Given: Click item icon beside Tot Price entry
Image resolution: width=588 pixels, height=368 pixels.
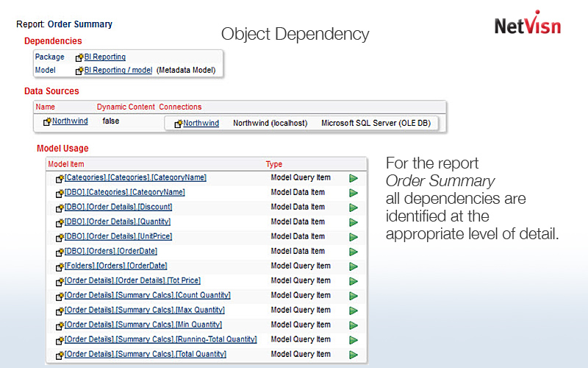Looking at the screenshot, I should 60,282.
